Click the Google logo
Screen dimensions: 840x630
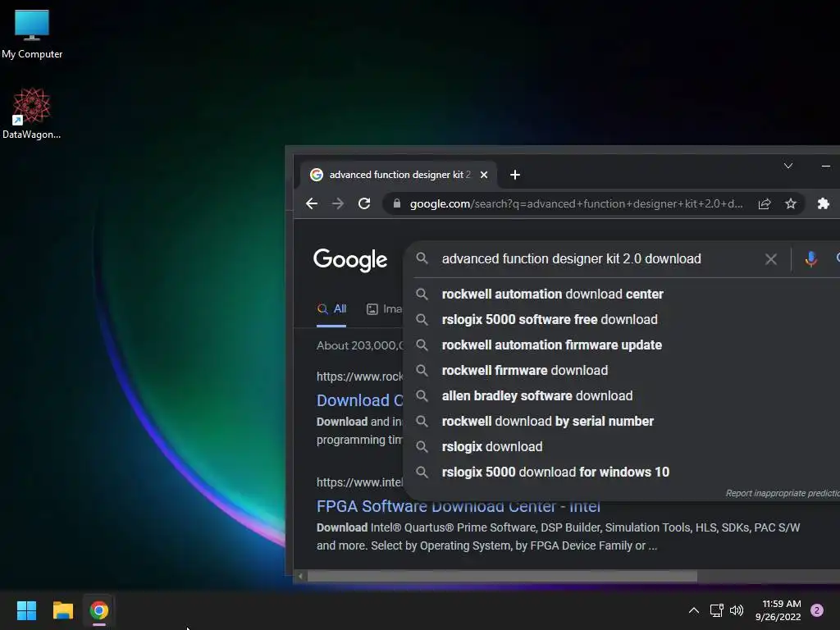click(350, 260)
